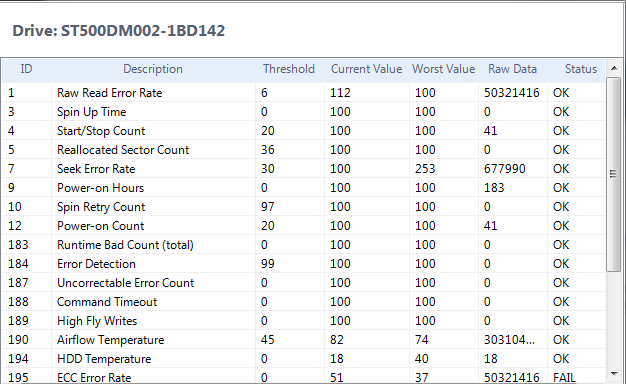This screenshot has width=626, height=384.
Task: Click ID 184 cell
Action: [x=18, y=264]
